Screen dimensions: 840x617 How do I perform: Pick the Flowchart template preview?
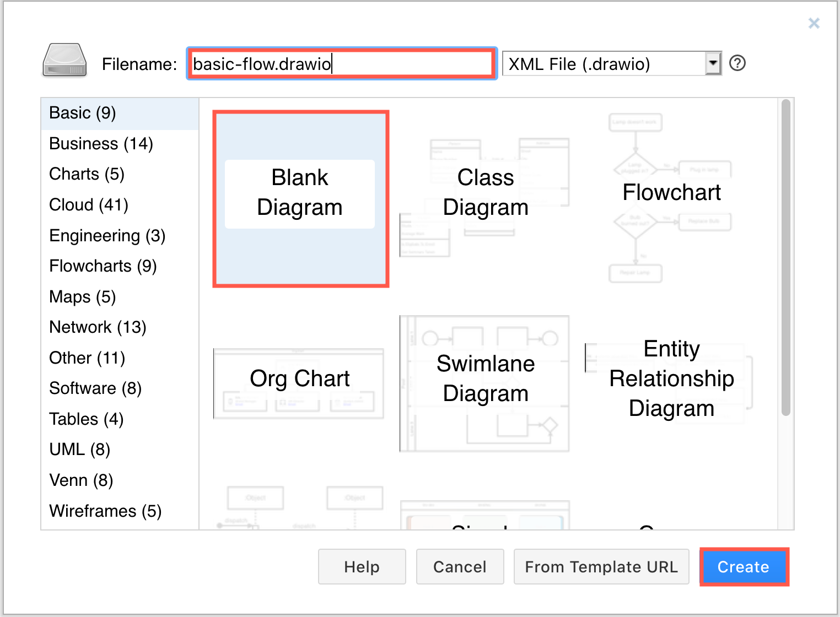click(x=671, y=193)
